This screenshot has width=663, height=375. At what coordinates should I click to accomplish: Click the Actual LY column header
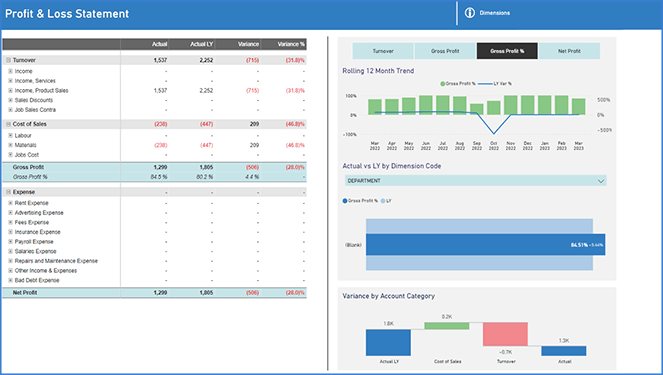coord(192,44)
